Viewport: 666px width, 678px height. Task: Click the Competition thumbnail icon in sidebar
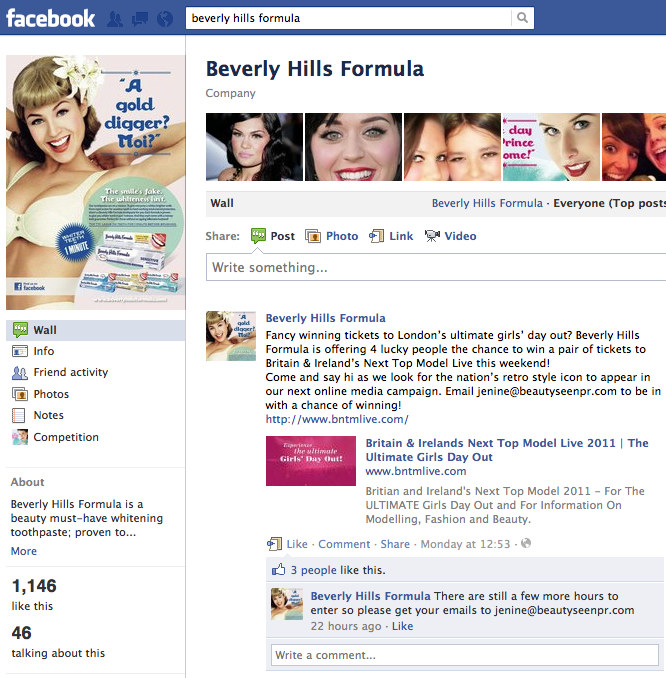20,437
